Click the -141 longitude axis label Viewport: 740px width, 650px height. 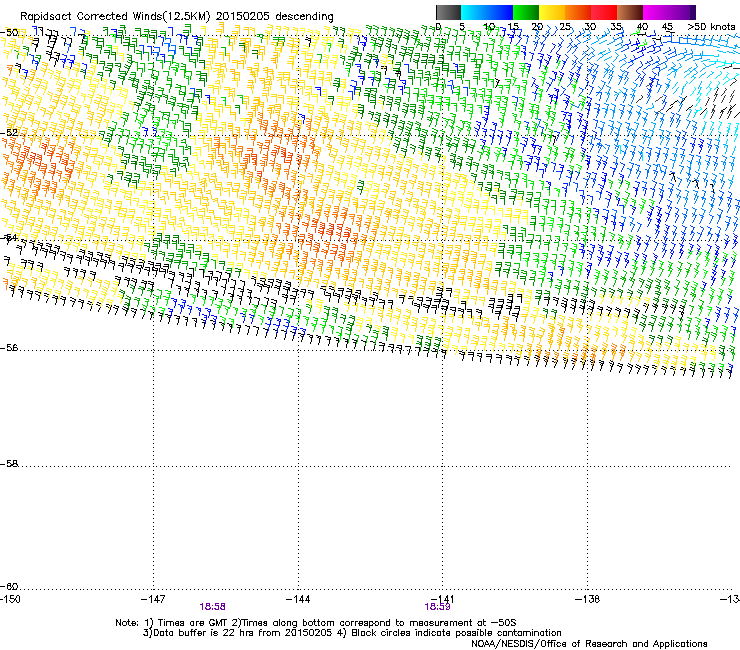pos(443,599)
